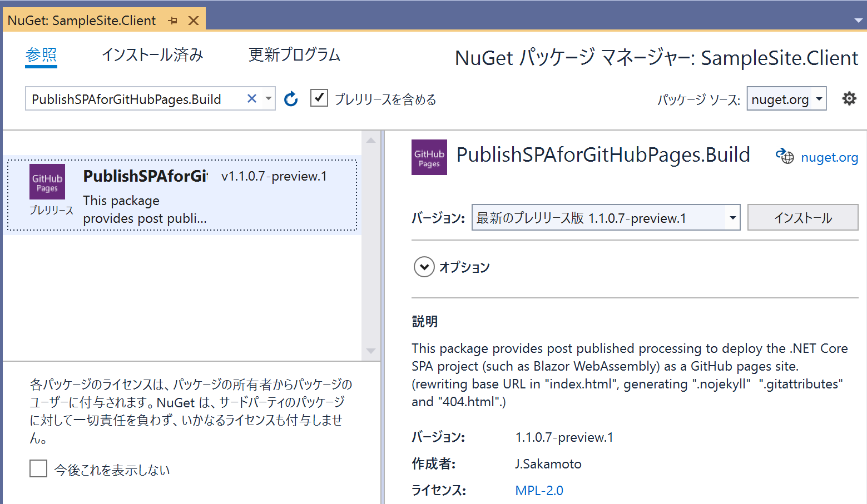Screen dimensions: 867x504
Task: Refresh the package search results
Action: (291, 98)
